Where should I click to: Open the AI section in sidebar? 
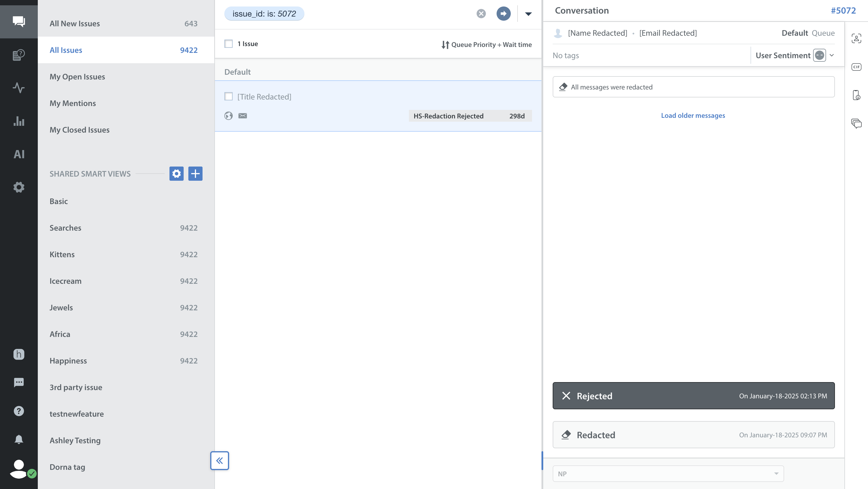point(19,154)
